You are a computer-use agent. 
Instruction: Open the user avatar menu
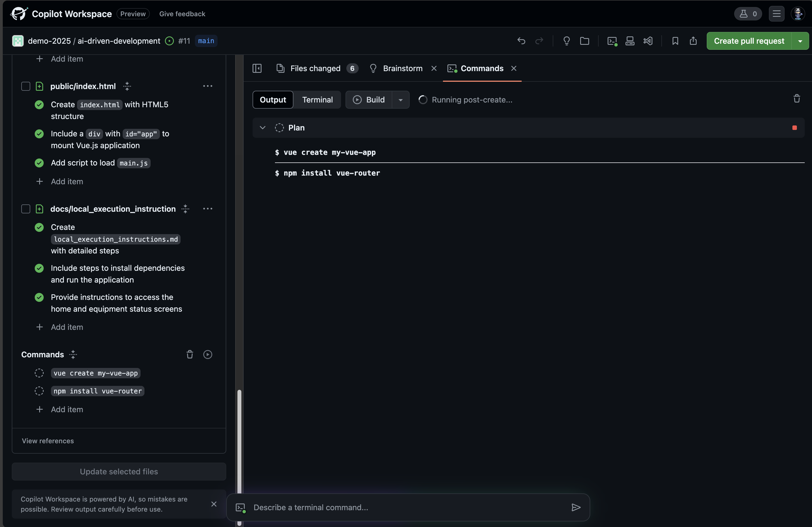(x=798, y=14)
